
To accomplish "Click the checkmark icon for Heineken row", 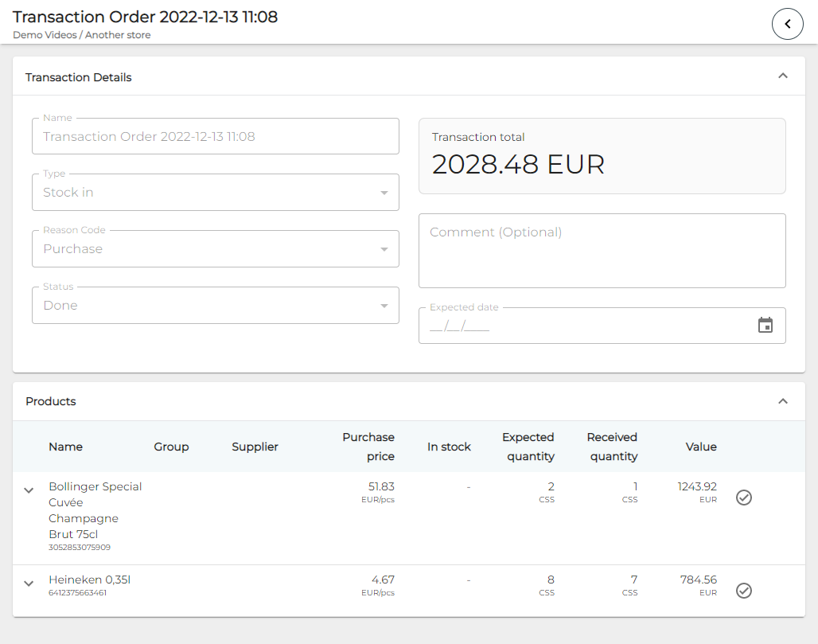I will coord(743,591).
